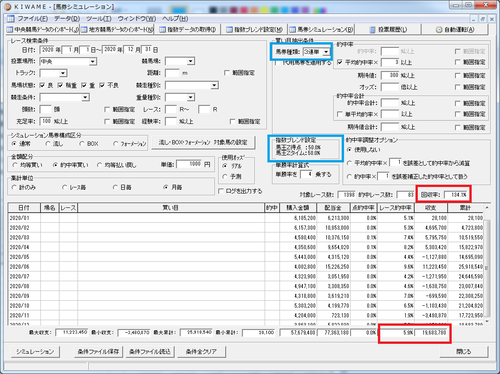Viewport: 500px width, 374px height.
Task: Expand the 馬券種類 dropdown
Action: (326, 52)
